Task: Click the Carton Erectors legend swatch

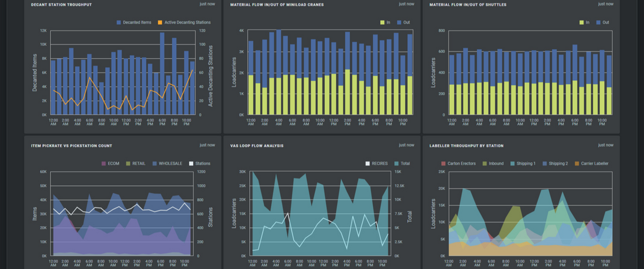Action: pyautogui.click(x=443, y=163)
